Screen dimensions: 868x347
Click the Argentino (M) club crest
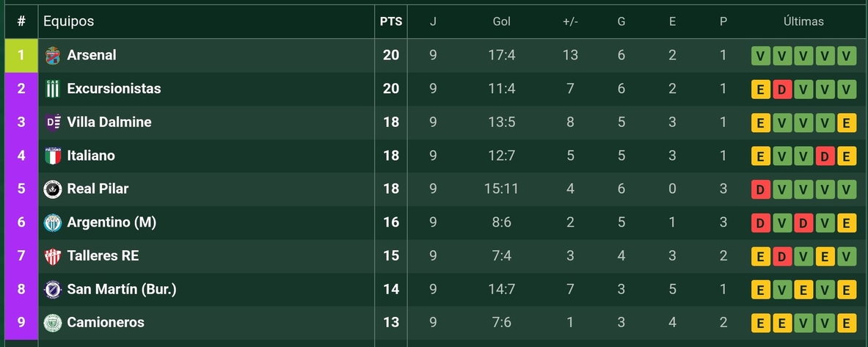pyautogui.click(x=52, y=222)
